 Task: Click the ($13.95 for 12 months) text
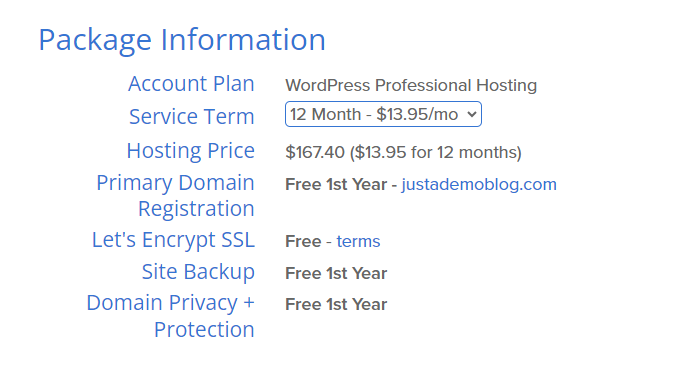(436, 153)
